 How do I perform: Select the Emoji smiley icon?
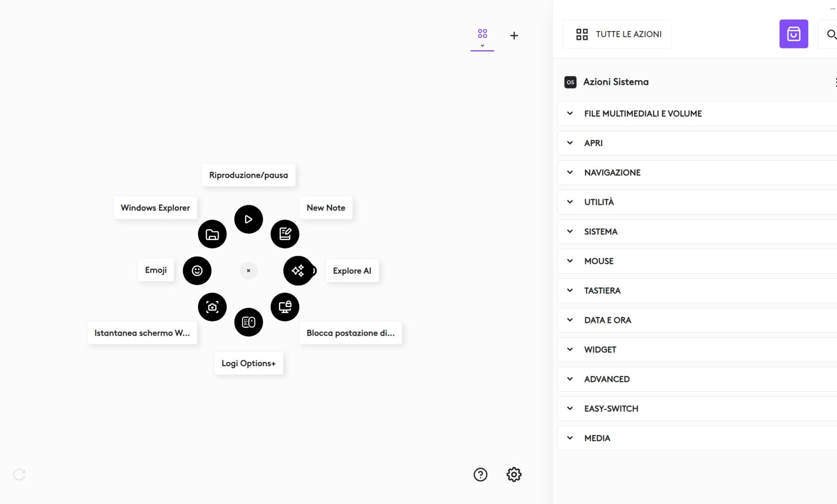197,271
